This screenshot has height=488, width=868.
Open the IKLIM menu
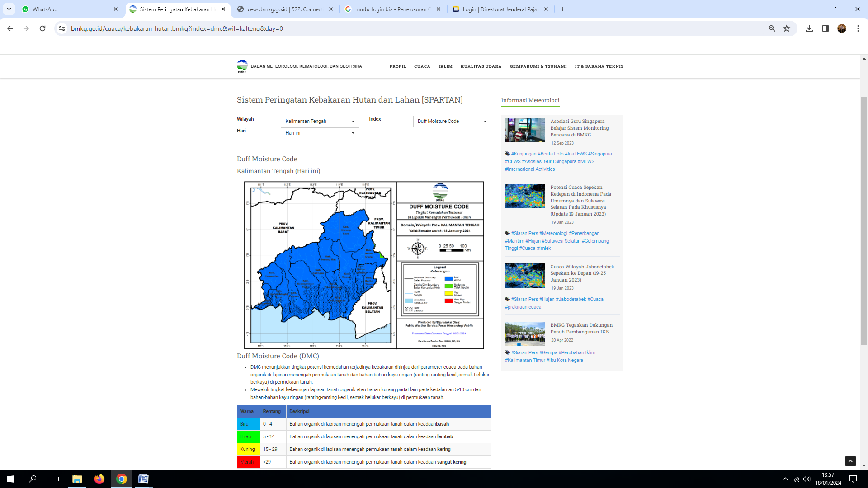(x=445, y=66)
